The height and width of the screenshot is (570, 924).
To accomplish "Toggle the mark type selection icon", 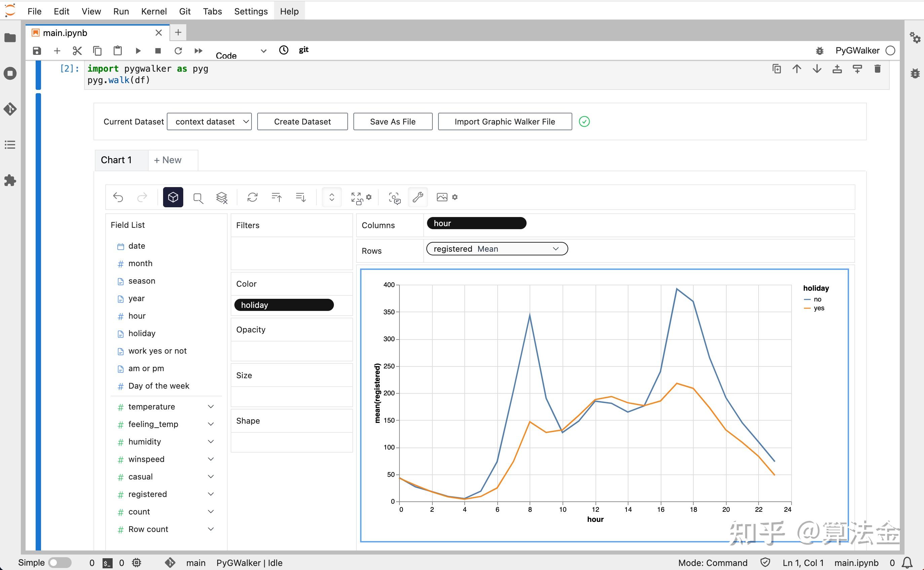I will tap(198, 197).
